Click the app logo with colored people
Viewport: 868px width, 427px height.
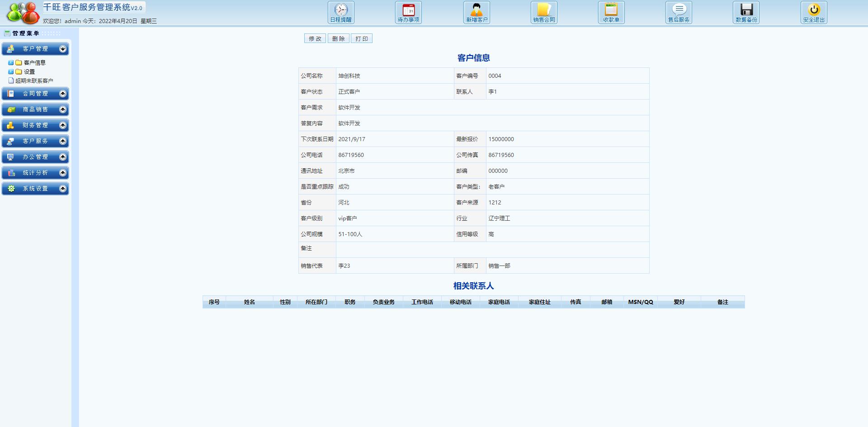tap(23, 13)
